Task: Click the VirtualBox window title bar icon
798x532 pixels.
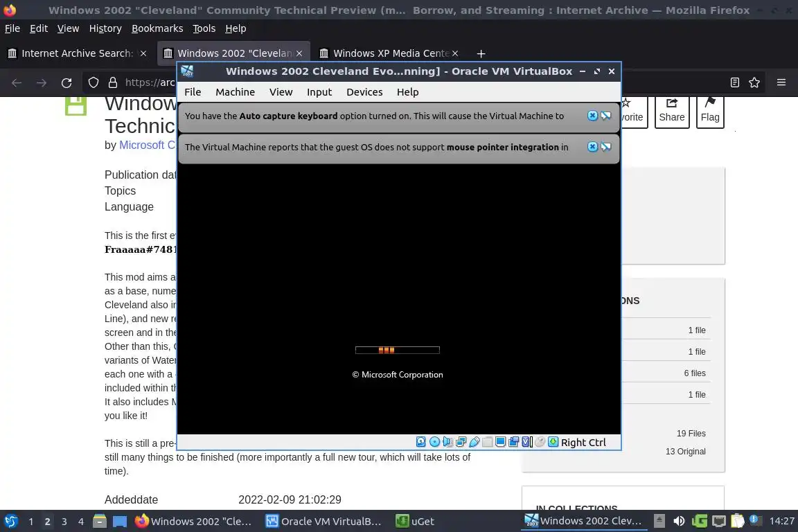Action: (x=187, y=71)
